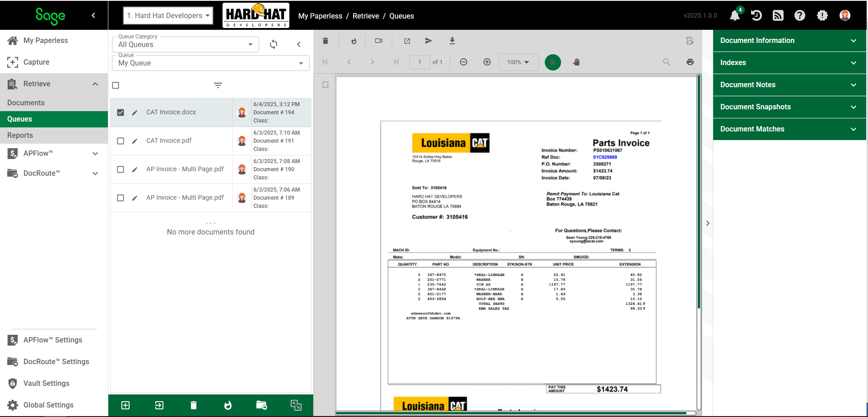Open the notifications bell
Screen dimensions: 868x417
(735, 15)
